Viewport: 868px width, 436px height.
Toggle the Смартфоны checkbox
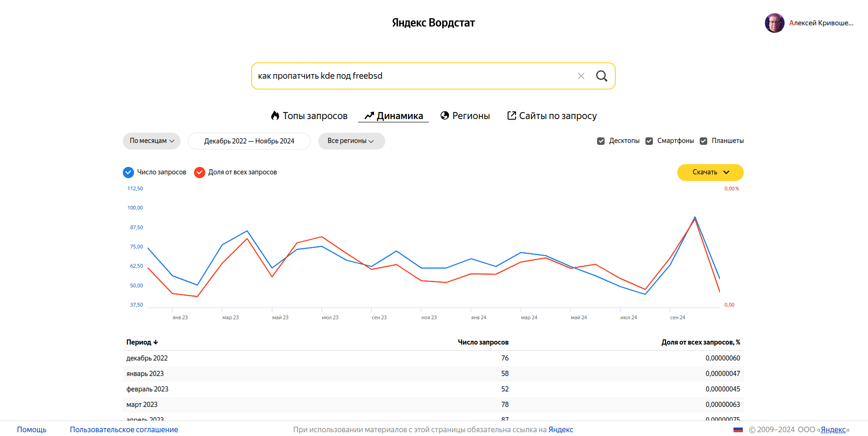pyautogui.click(x=649, y=141)
